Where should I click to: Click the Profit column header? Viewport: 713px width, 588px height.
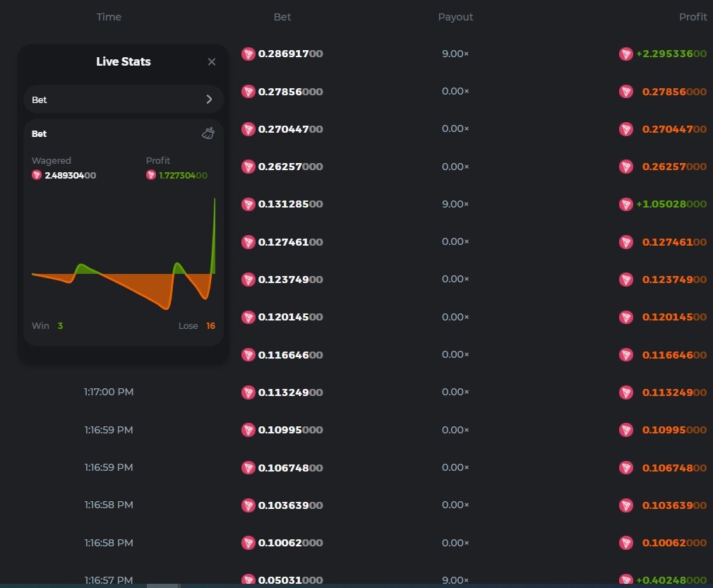[x=693, y=17]
